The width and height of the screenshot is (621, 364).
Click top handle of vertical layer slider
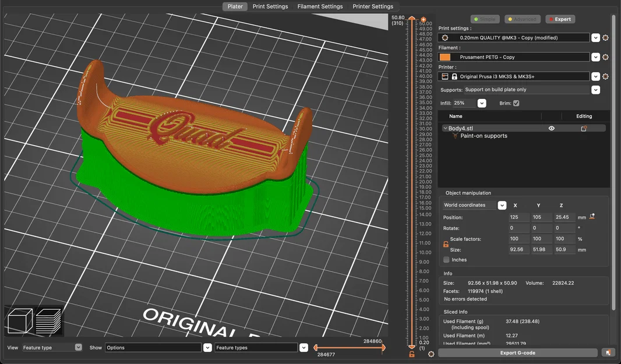[412, 19]
